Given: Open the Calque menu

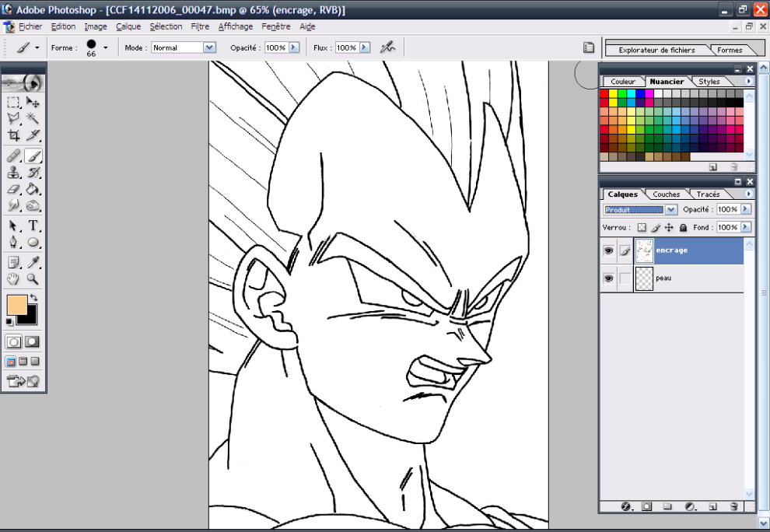Looking at the screenshot, I should pos(128,26).
